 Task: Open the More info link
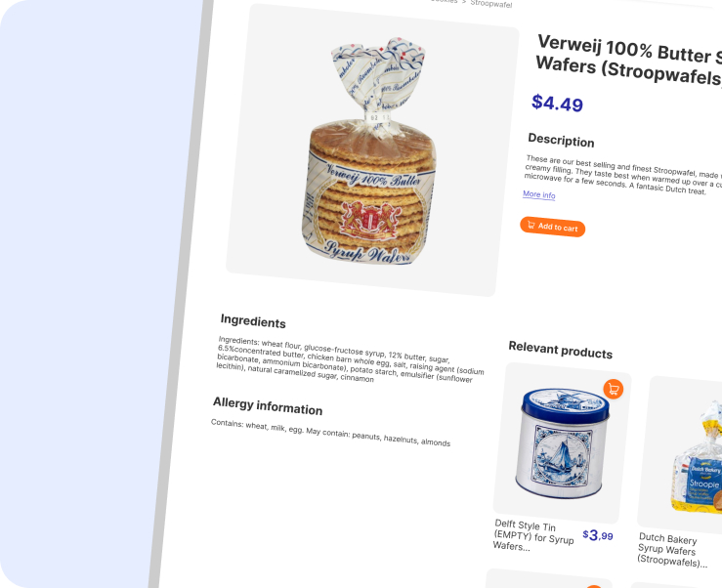point(538,194)
